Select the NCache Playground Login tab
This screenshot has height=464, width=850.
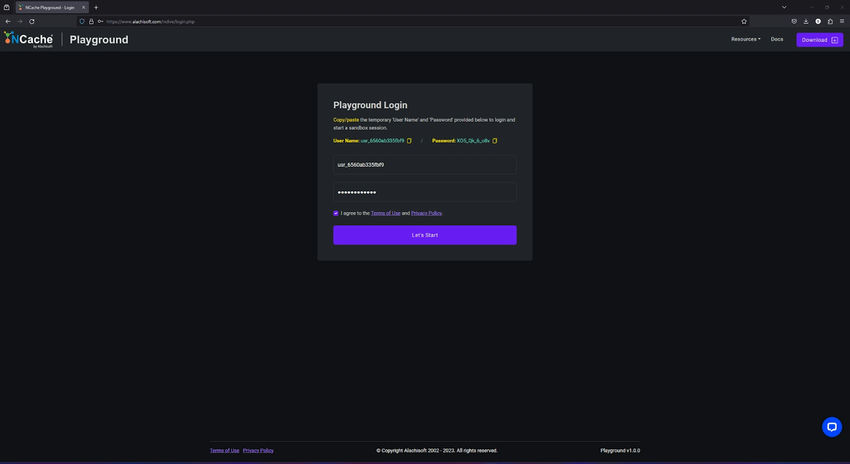[x=52, y=8]
